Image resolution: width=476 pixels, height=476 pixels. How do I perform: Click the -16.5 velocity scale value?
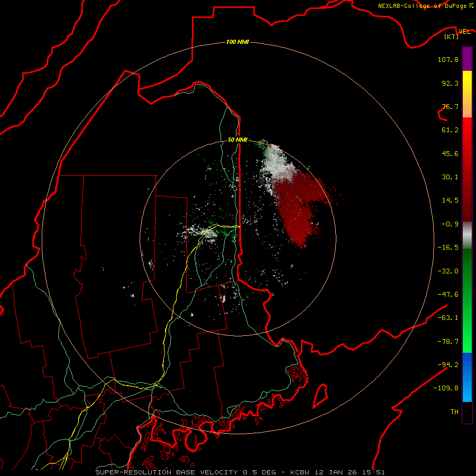pyautogui.click(x=448, y=248)
